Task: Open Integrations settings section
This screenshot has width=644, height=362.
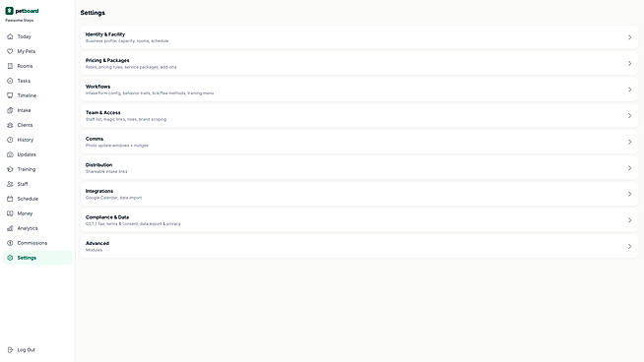Action: coord(359,194)
